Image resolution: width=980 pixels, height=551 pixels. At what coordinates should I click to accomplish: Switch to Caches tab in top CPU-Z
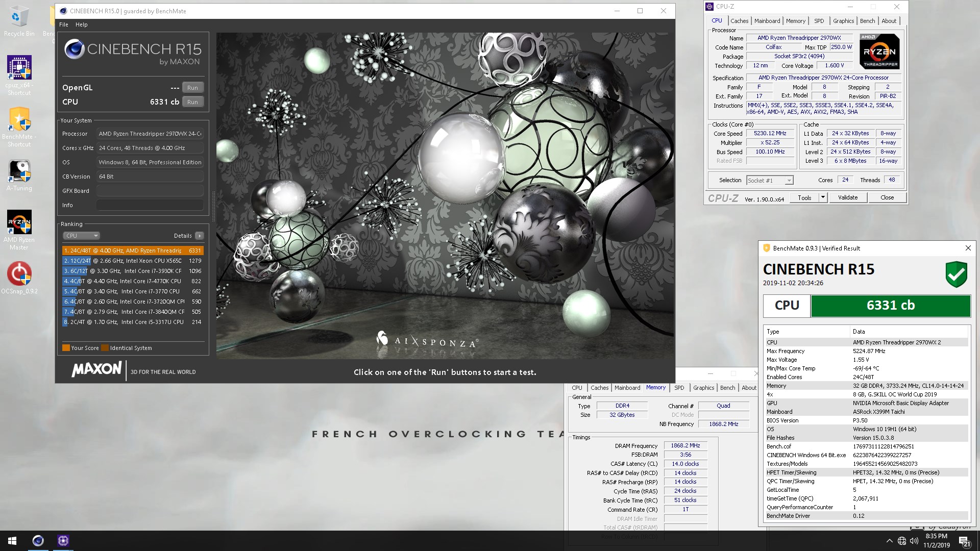point(739,21)
